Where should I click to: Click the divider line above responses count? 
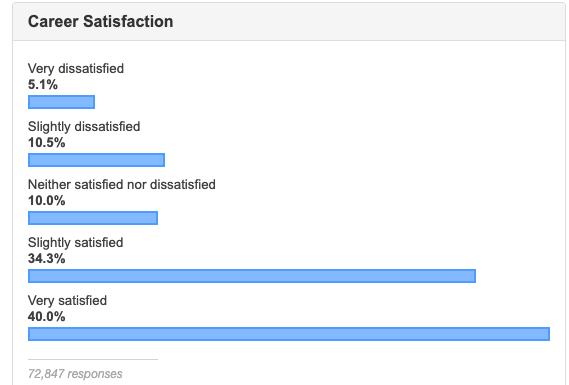[x=93, y=360]
